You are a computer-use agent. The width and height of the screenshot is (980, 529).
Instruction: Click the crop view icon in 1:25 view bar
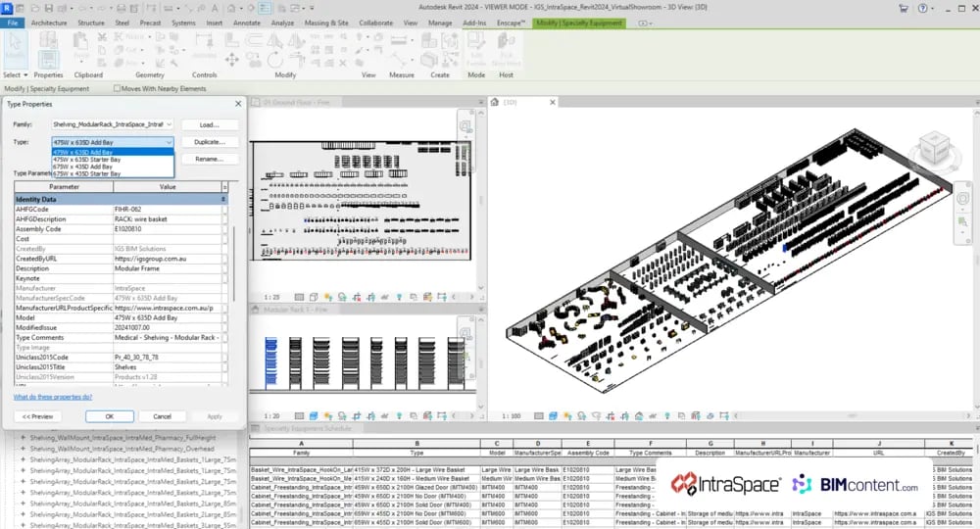357,297
